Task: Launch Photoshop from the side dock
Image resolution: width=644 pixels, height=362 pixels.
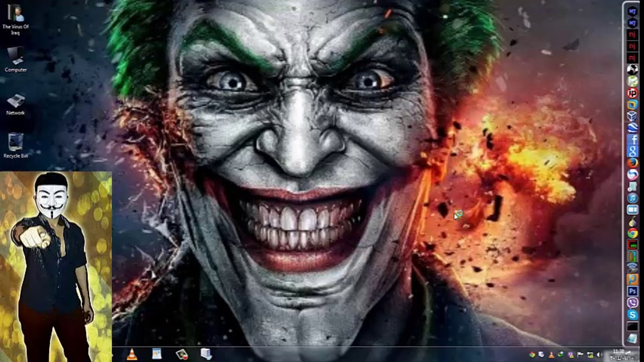Action: coord(632,291)
